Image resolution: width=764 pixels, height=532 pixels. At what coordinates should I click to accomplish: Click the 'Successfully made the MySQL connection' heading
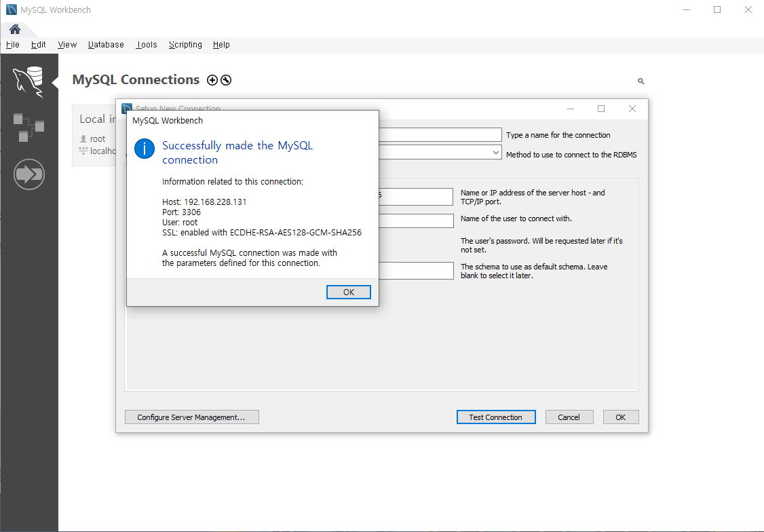[237, 153]
